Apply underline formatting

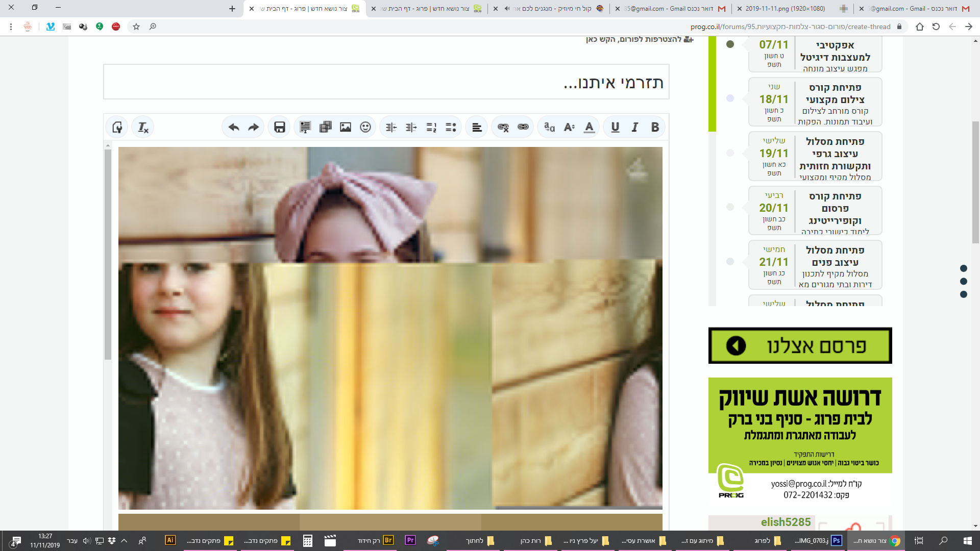tap(615, 128)
